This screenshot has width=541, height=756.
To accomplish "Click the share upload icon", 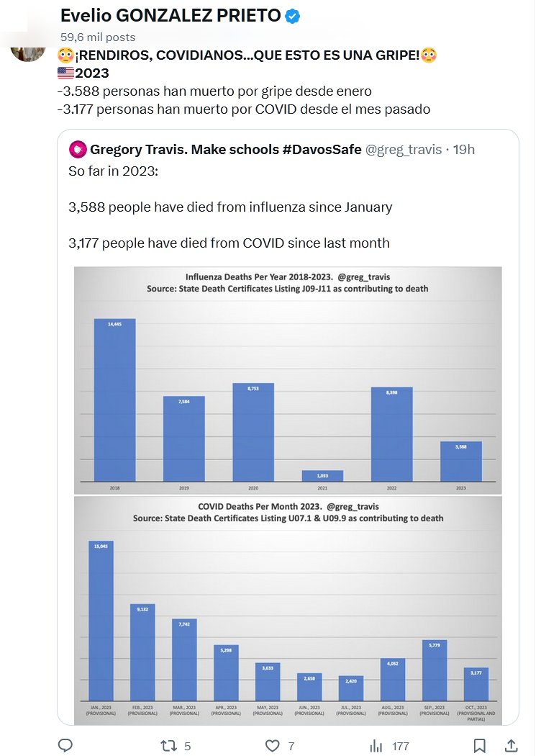I will (x=511, y=745).
